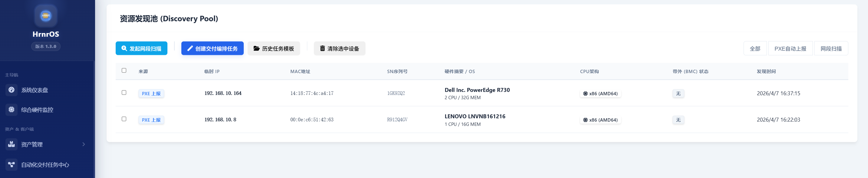Image resolution: width=868 pixels, height=178 pixels.
Task: Click the CPU icon in Dell's x86 badge
Action: pos(585,94)
